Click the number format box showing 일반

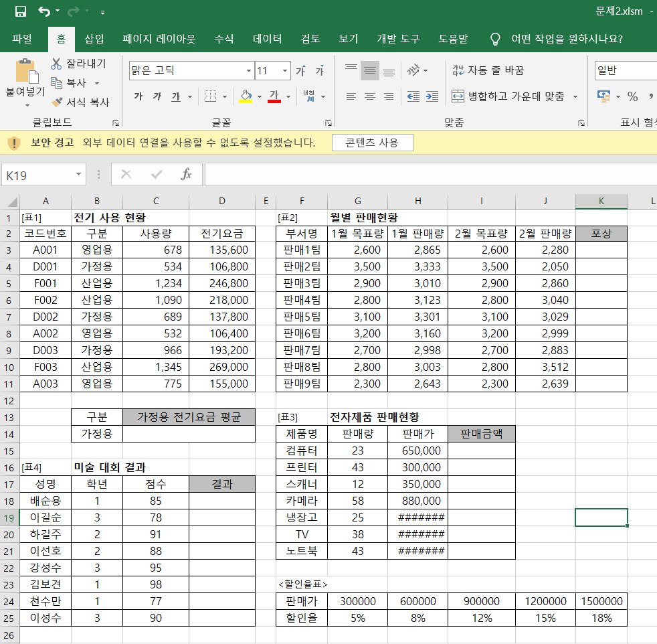coord(626,70)
